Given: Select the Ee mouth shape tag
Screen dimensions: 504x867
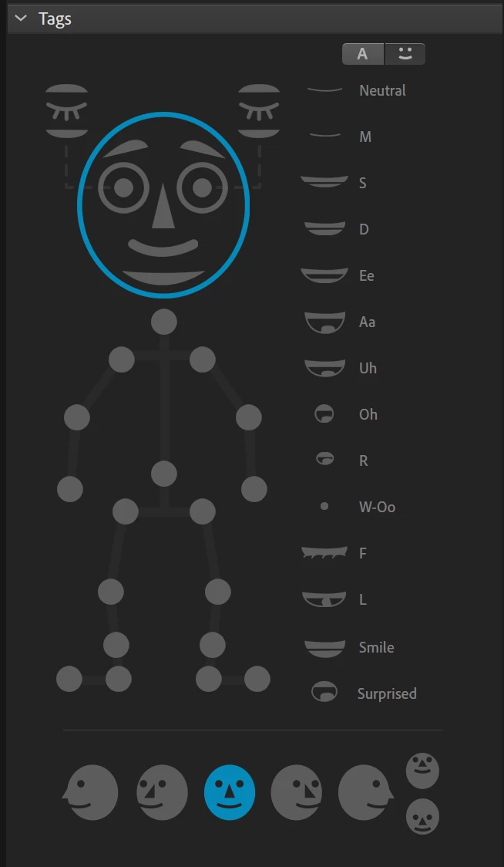Looking at the screenshot, I should coord(338,275).
